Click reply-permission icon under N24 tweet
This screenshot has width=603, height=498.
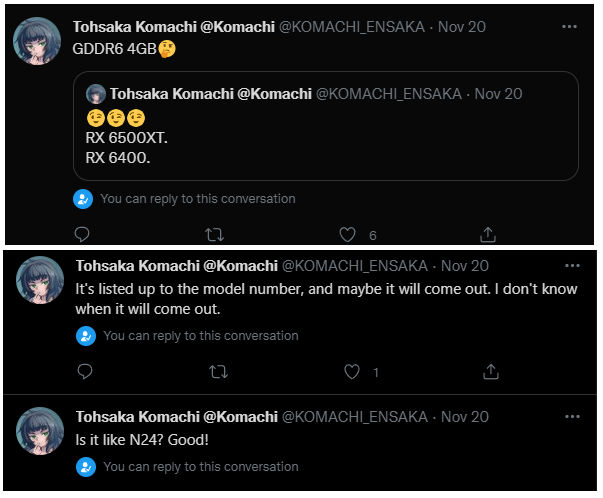tap(85, 467)
